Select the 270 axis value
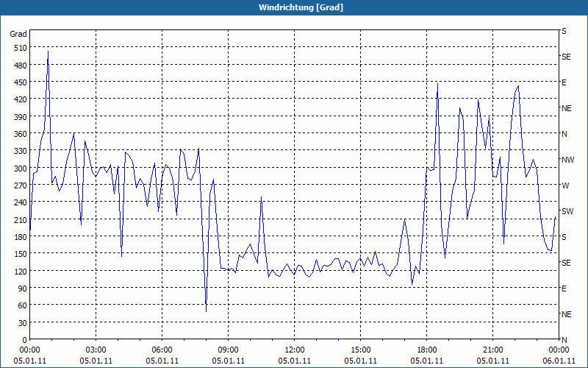 [x=21, y=185]
